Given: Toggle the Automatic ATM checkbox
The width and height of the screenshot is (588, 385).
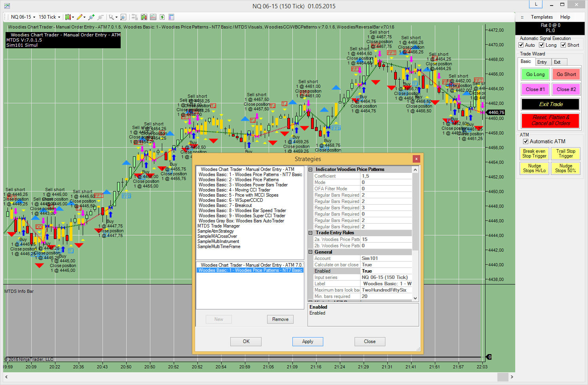Looking at the screenshot, I should (x=526, y=142).
